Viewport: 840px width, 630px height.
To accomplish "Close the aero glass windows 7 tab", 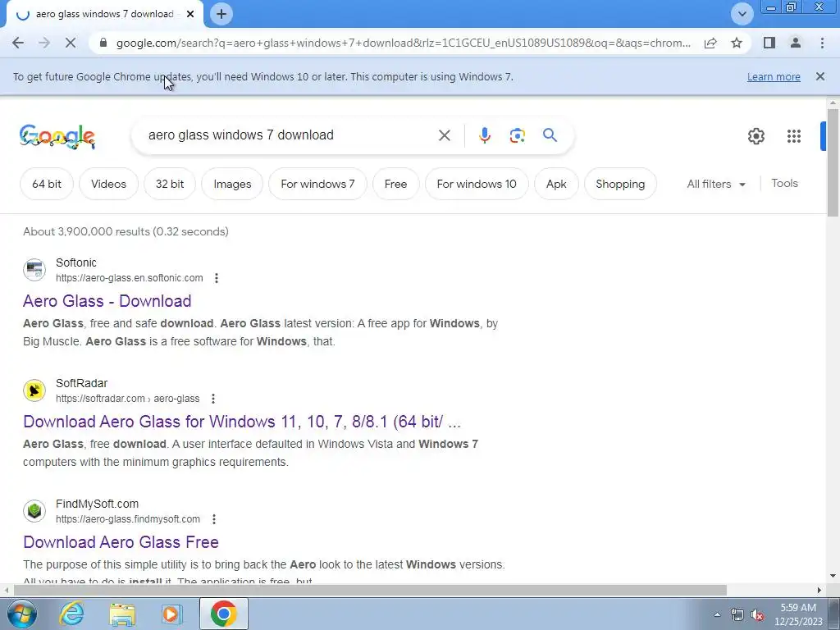I will 190,14.
